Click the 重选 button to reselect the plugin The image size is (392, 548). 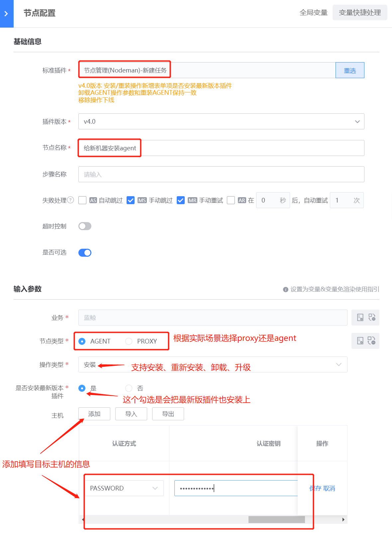click(x=350, y=70)
